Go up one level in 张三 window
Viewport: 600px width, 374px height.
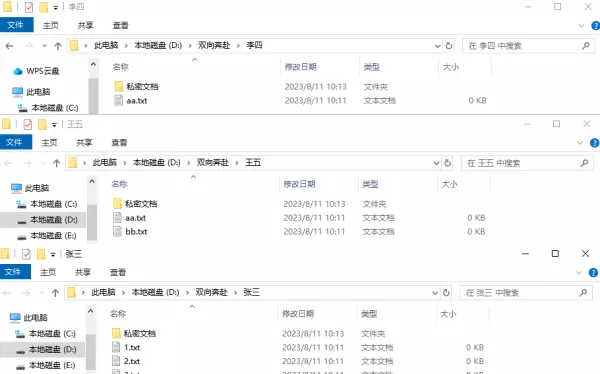[55, 293]
